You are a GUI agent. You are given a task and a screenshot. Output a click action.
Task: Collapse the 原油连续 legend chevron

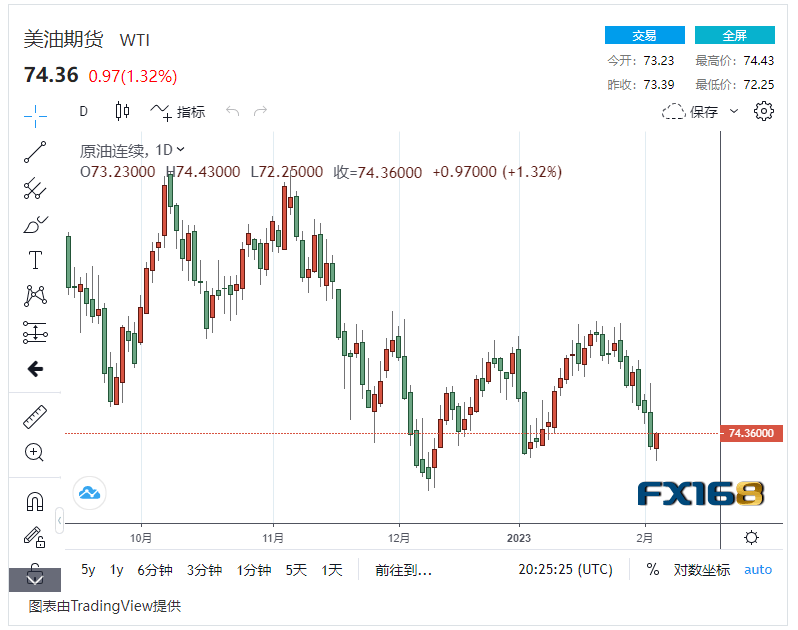point(180,150)
